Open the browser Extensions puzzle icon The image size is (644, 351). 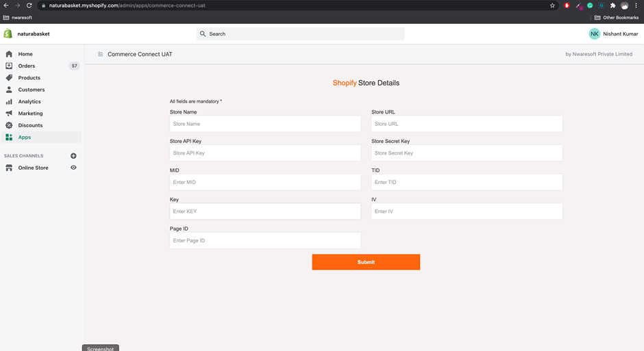coord(613,5)
